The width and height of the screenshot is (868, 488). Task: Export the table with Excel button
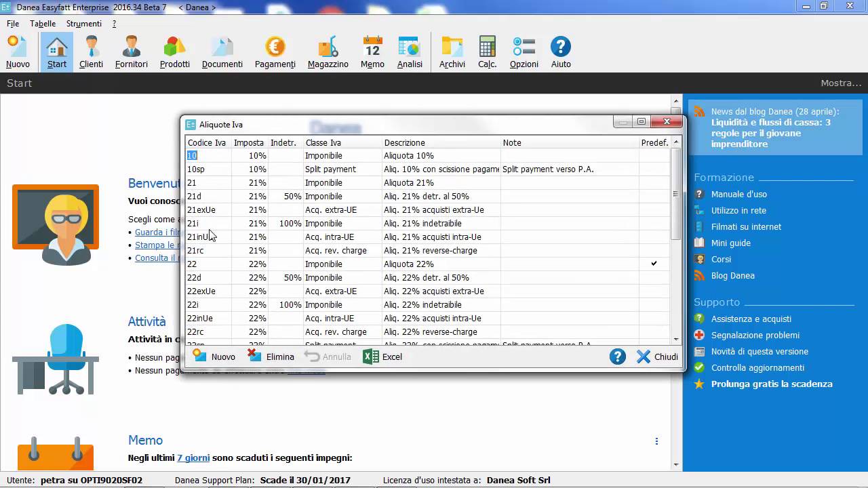(x=383, y=357)
